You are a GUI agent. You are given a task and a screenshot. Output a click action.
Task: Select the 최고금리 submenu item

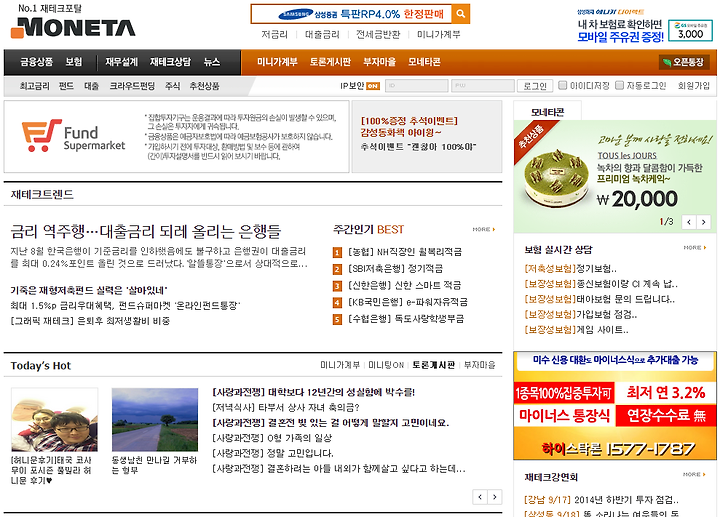(x=34, y=86)
